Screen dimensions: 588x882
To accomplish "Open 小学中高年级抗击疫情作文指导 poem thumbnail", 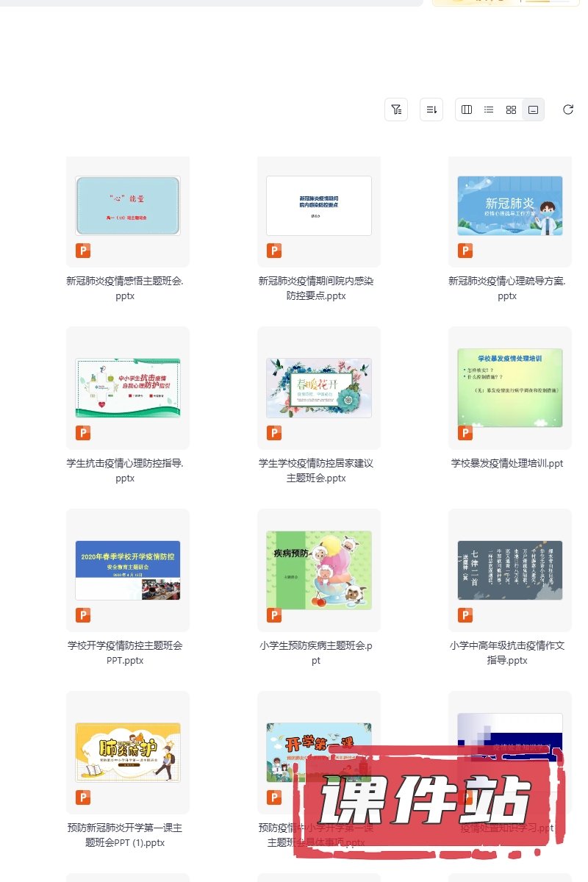I will pyautogui.click(x=510, y=570).
